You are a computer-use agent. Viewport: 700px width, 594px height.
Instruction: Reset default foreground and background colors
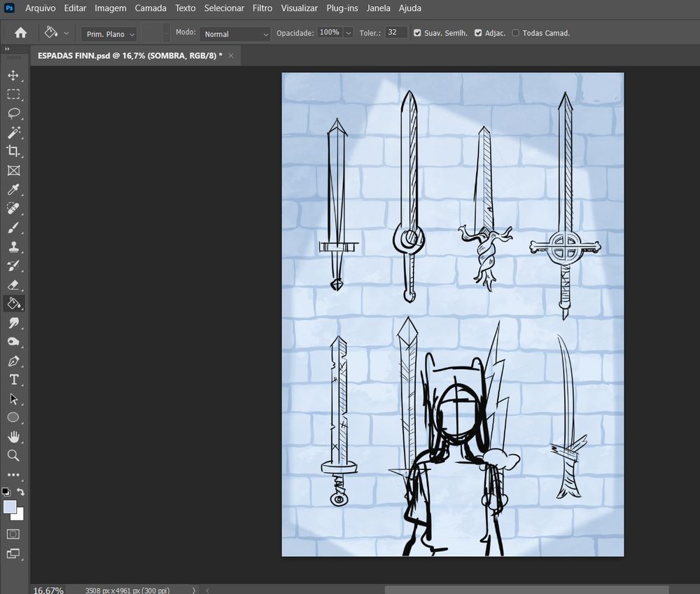click(x=6, y=492)
